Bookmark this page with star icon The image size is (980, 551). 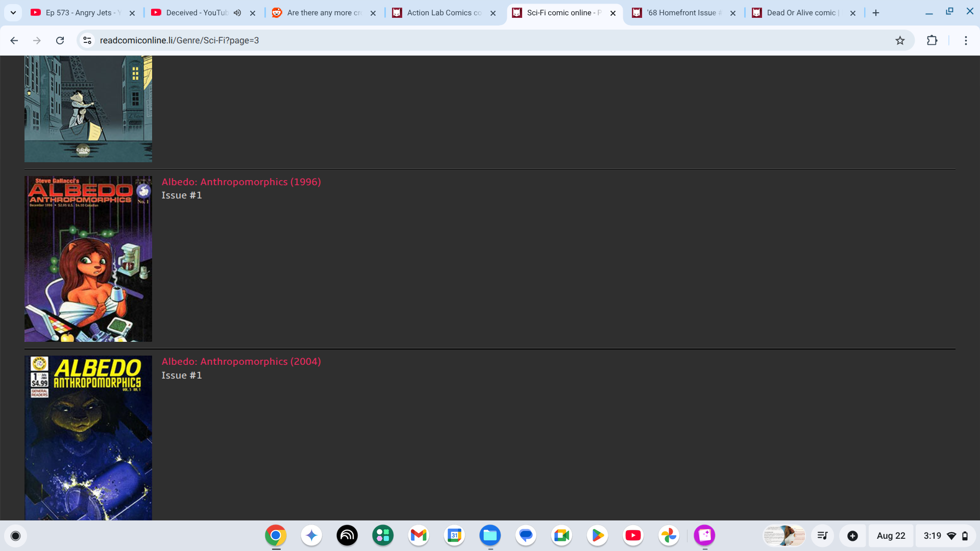(900, 40)
